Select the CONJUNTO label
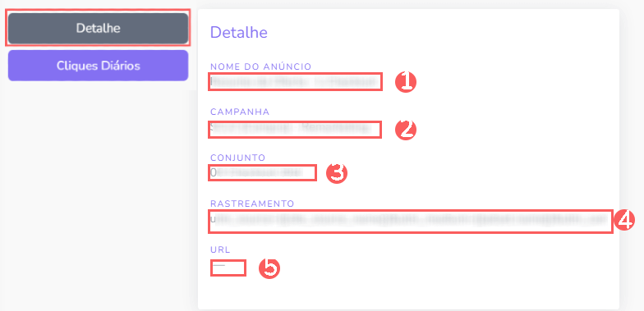The height and width of the screenshot is (311, 644). click(x=238, y=158)
